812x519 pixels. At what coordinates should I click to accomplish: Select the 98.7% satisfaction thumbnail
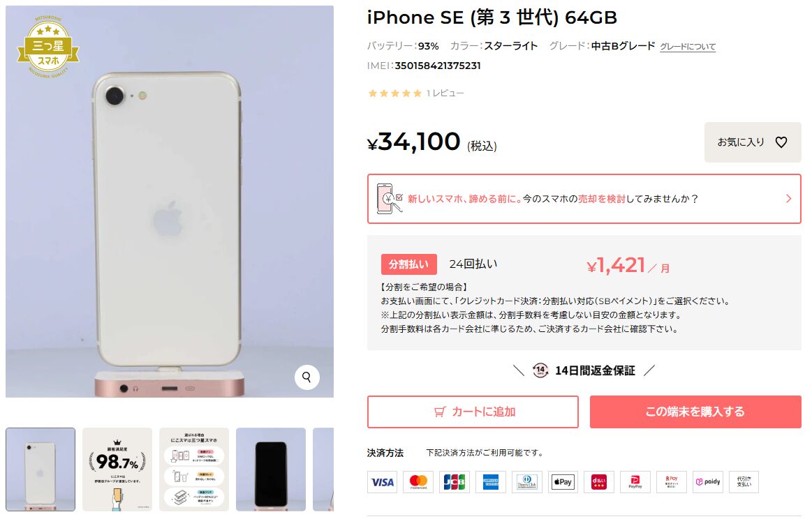[117, 469]
